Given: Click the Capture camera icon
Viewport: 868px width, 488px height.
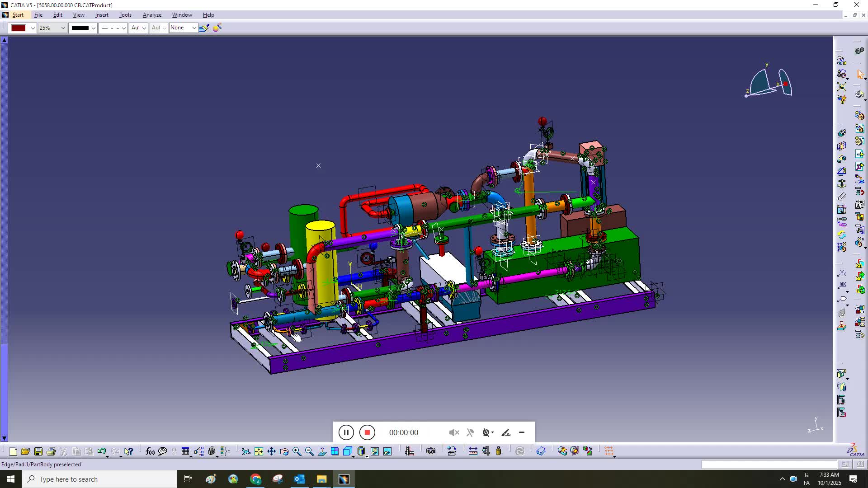Looking at the screenshot, I should pos(431,451).
